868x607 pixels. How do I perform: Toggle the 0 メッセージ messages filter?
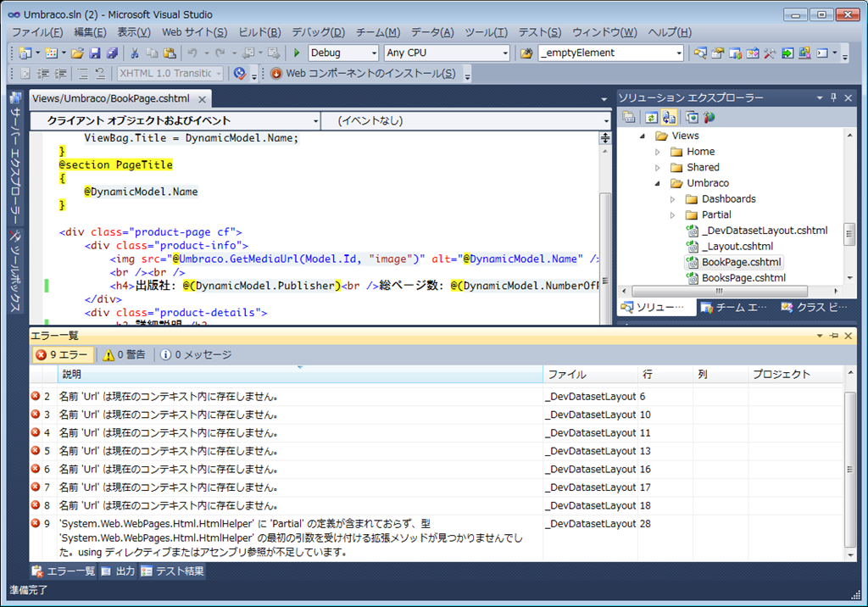[196, 354]
